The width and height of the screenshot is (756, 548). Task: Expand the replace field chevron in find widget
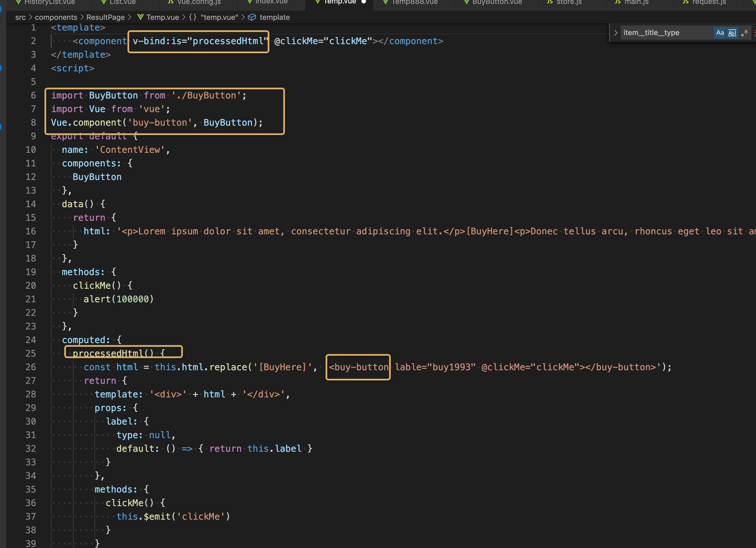(x=616, y=33)
